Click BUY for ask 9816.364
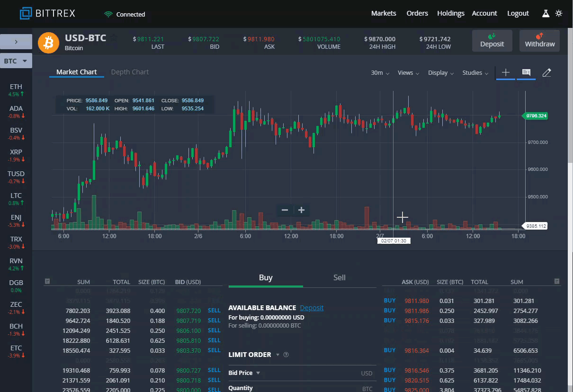 (390, 350)
